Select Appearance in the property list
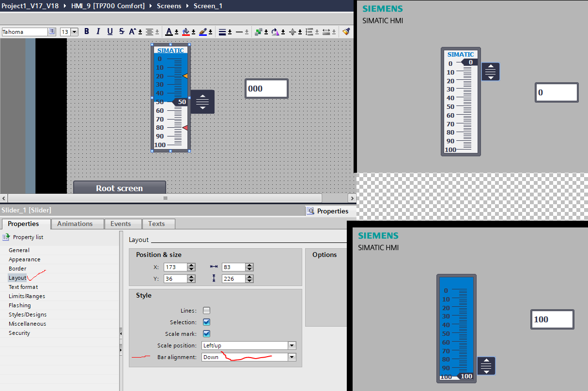Image resolution: width=588 pixels, height=391 pixels. (24, 259)
